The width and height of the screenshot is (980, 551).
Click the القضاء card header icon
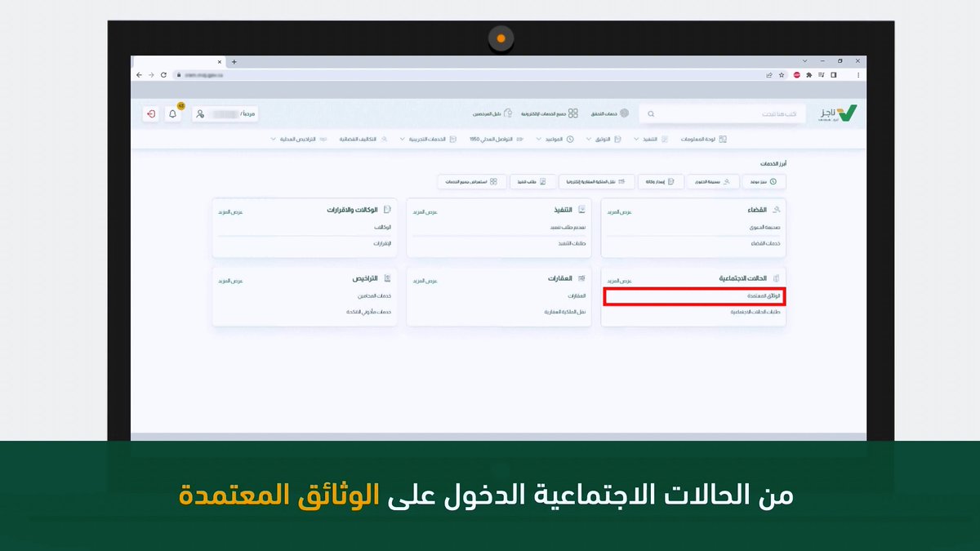777,210
